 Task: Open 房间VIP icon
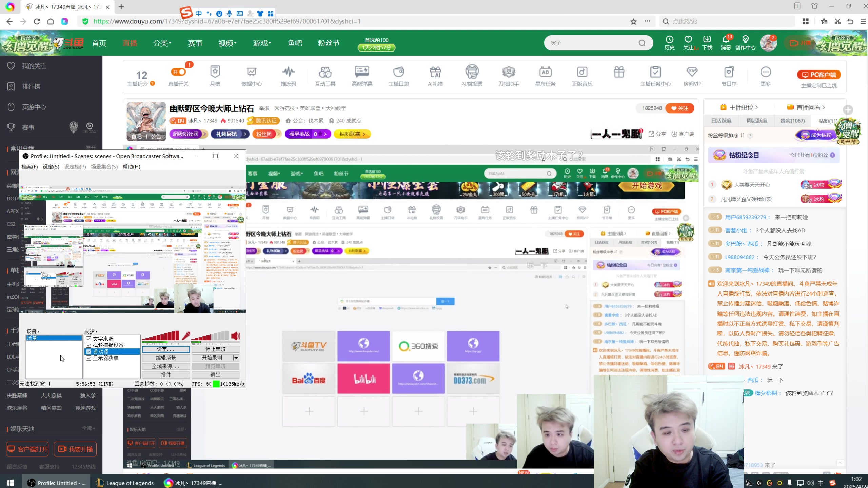coord(692,76)
